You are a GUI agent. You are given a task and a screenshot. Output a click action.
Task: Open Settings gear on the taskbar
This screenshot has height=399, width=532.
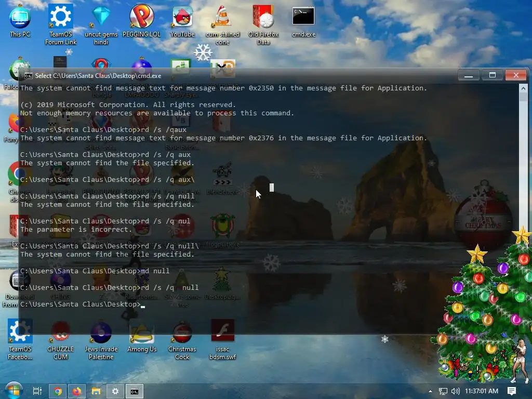click(115, 391)
